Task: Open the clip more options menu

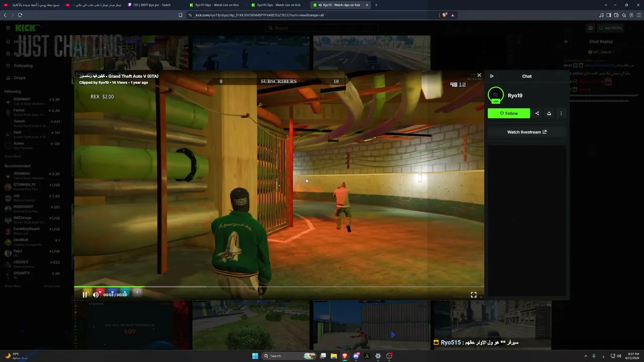Action: click(561, 114)
